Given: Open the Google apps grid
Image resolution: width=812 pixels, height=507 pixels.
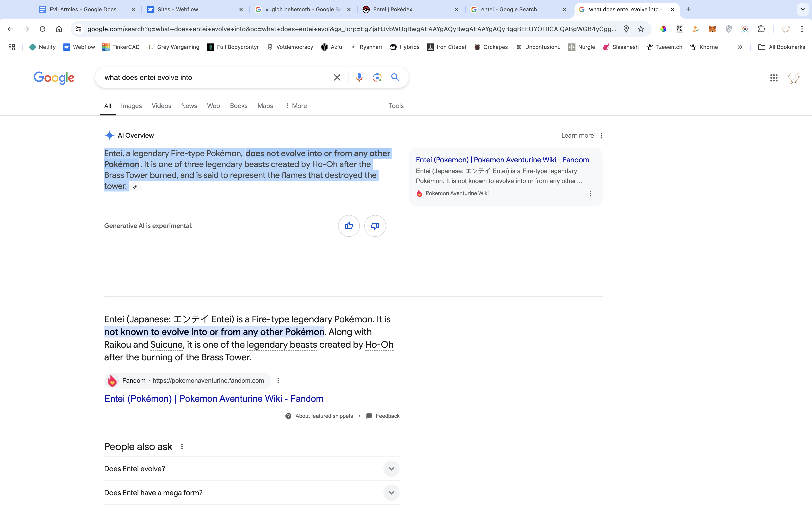Looking at the screenshot, I should pyautogui.click(x=774, y=78).
